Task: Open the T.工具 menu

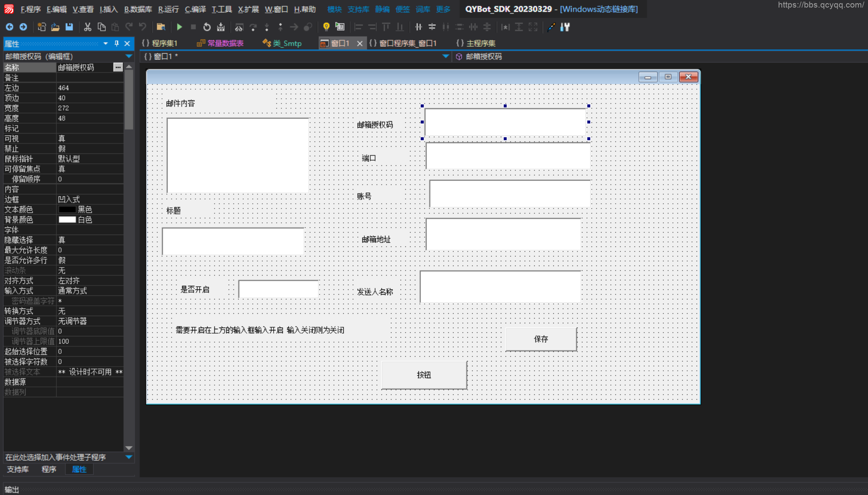Action: (x=222, y=9)
